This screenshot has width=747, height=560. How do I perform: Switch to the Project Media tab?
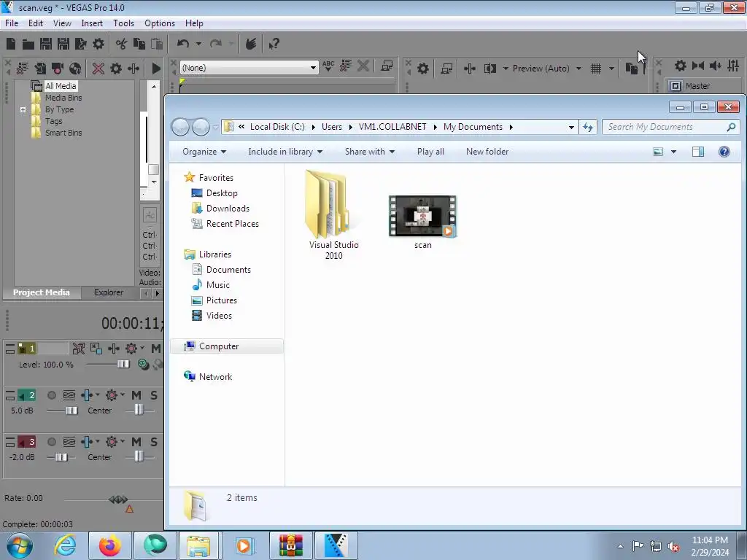42,292
